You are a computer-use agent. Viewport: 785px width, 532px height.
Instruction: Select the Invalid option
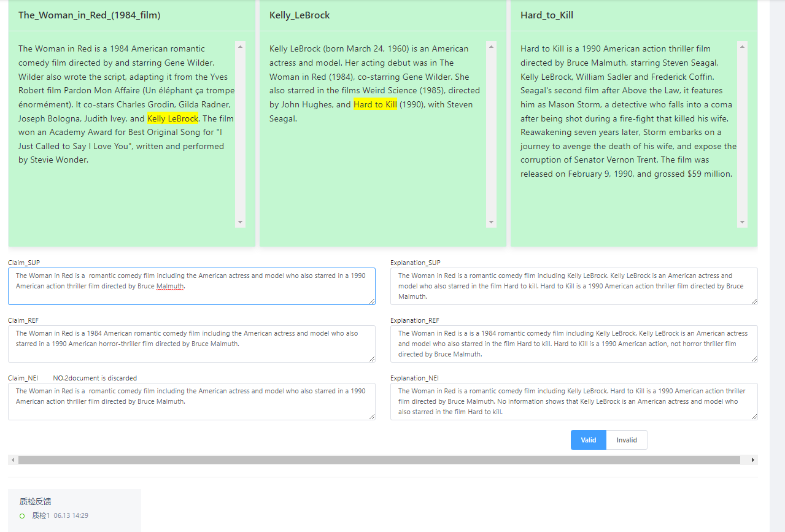[x=627, y=440]
